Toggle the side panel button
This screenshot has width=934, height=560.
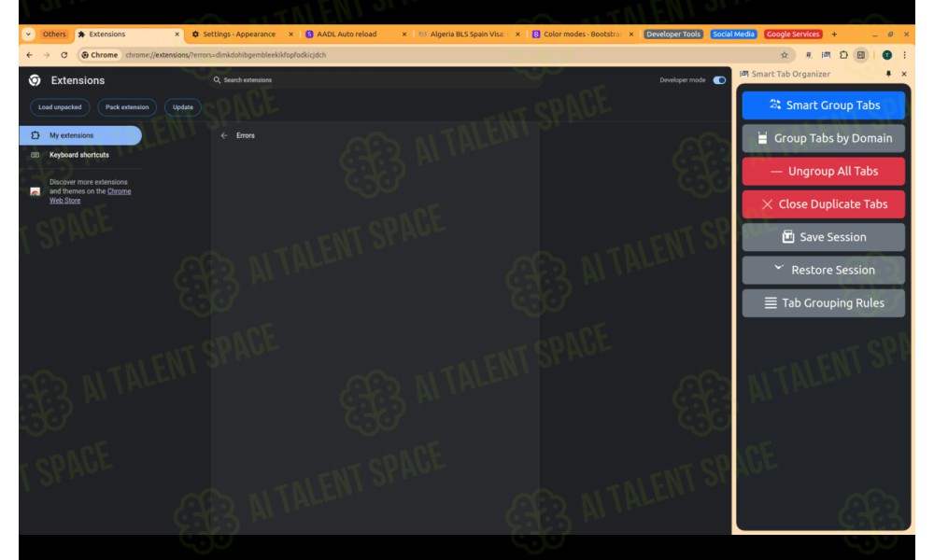click(x=861, y=55)
